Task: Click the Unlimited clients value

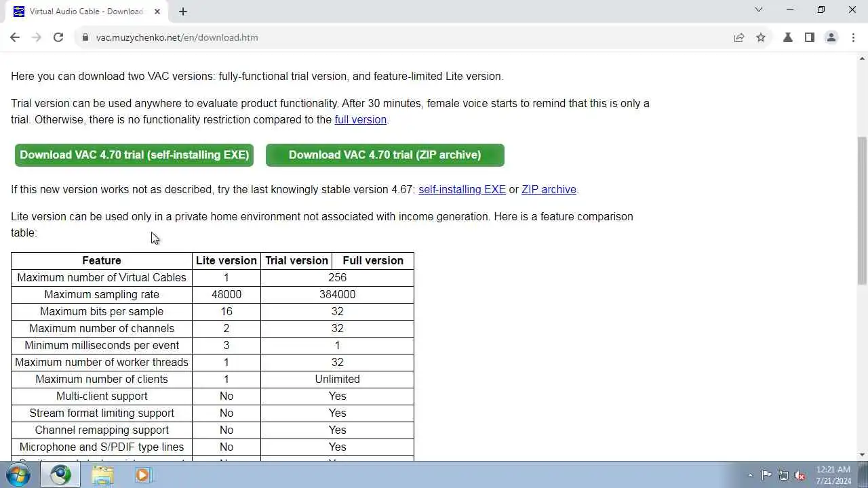Action: click(x=338, y=379)
